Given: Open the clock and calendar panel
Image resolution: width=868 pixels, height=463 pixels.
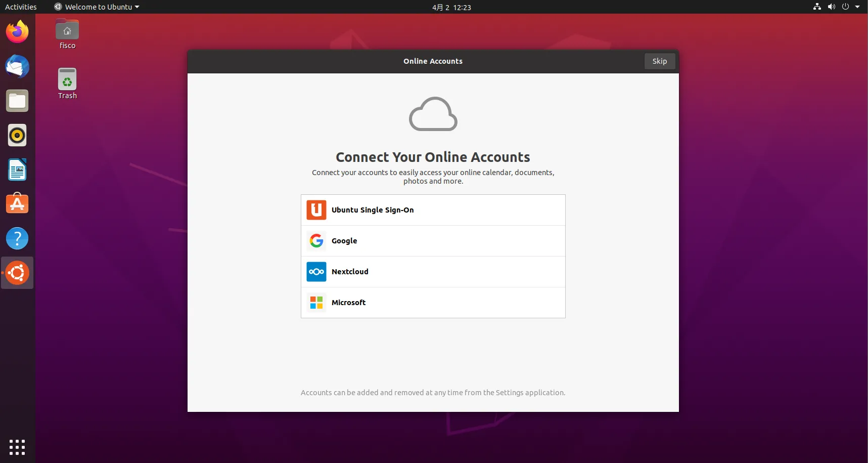Looking at the screenshot, I should [451, 7].
